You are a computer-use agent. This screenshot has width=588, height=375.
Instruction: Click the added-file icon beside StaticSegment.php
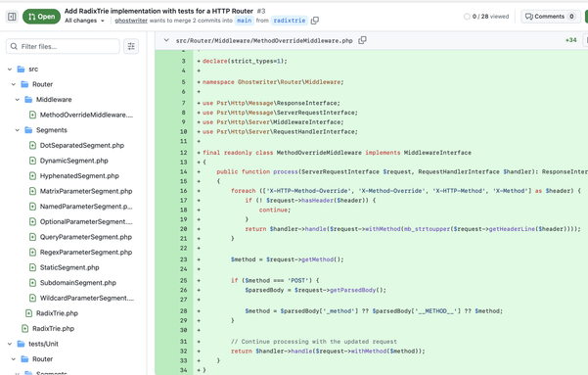click(x=32, y=267)
